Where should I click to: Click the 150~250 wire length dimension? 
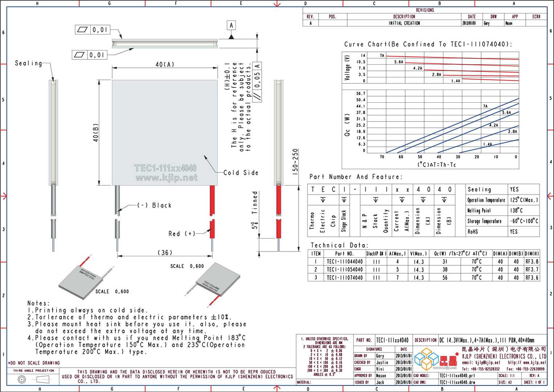[x=295, y=162]
